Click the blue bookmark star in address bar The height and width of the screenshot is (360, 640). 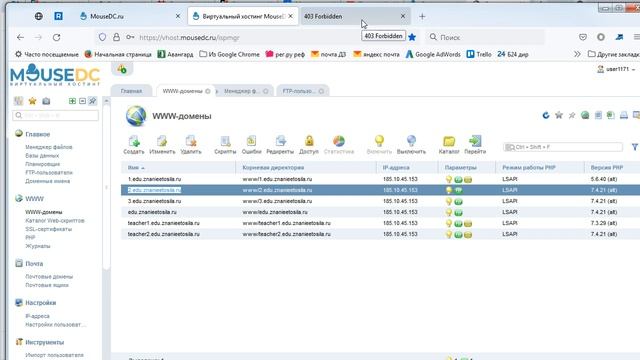click(x=412, y=37)
